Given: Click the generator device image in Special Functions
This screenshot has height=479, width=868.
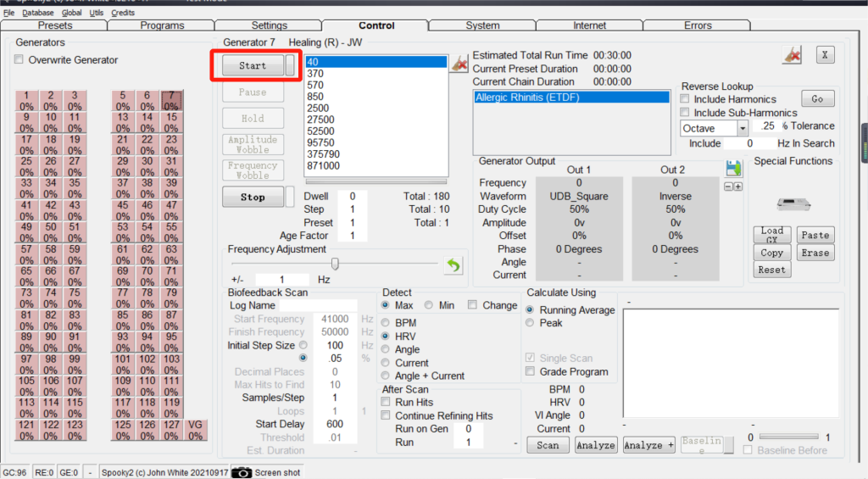Looking at the screenshot, I should tap(793, 204).
